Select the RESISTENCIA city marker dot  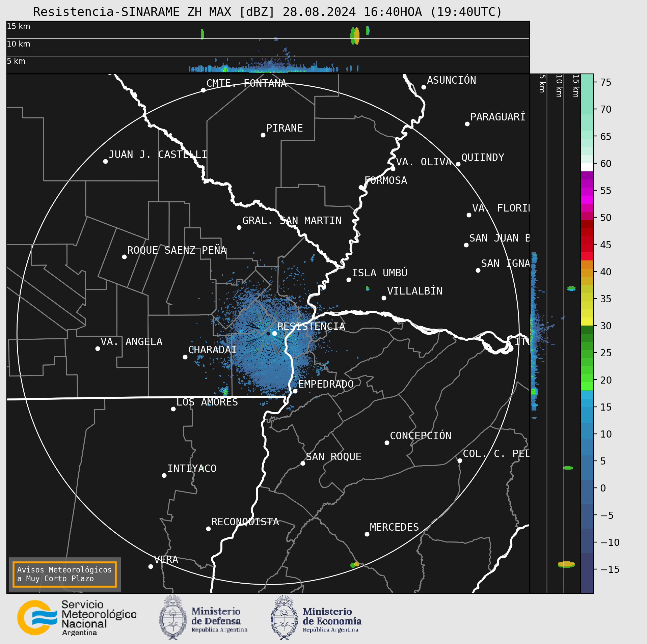(274, 333)
